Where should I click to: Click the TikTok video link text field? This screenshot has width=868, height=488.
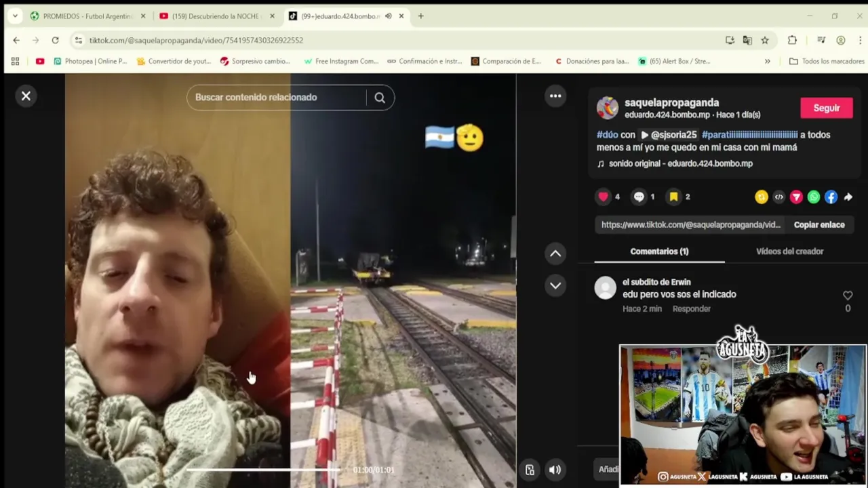click(x=691, y=224)
